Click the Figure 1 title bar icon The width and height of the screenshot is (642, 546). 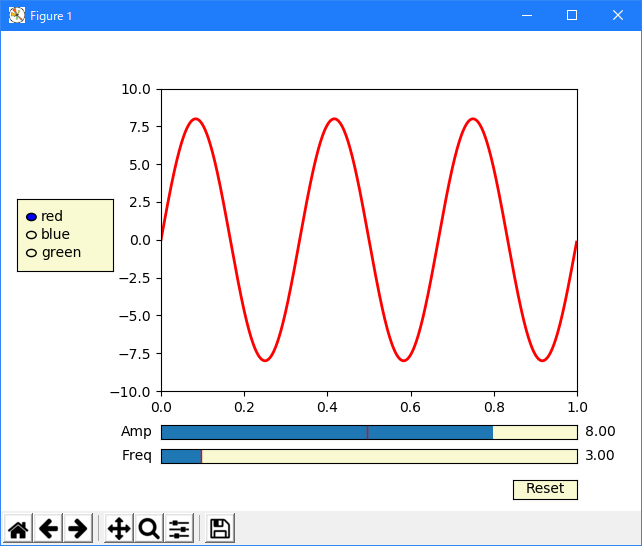point(16,15)
